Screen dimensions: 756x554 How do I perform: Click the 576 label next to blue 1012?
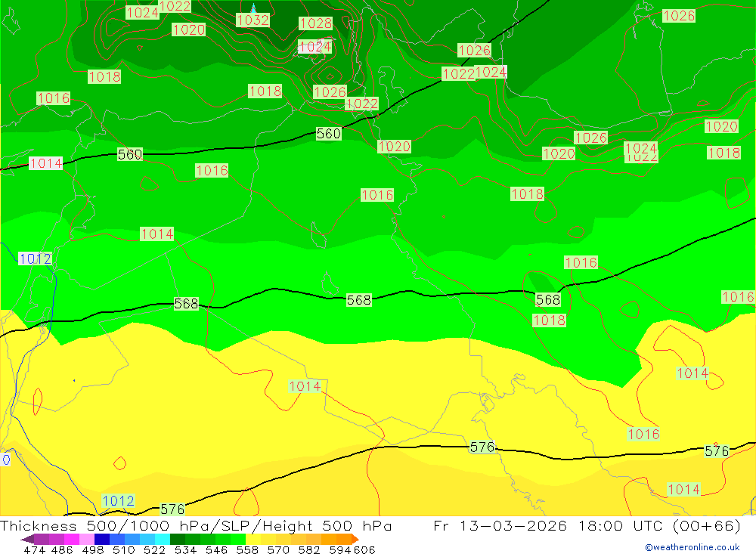pyautogui.click(x=172, y=509)
